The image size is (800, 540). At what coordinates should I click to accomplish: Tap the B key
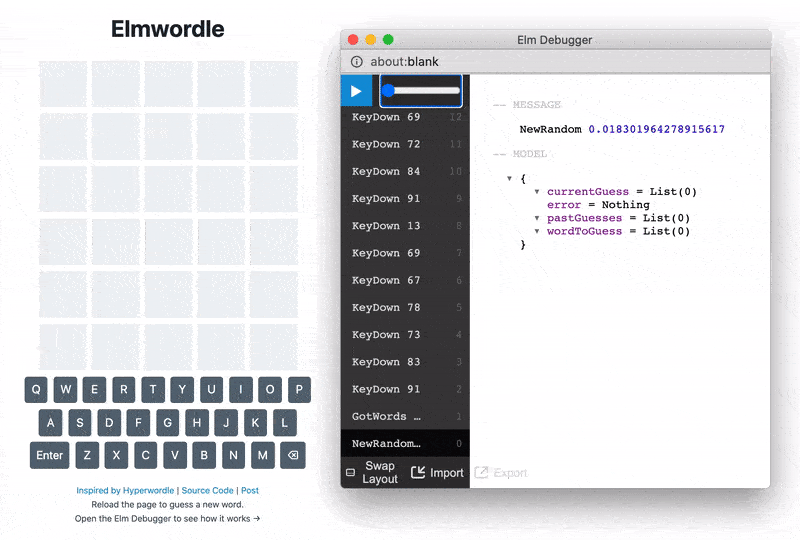204,455
